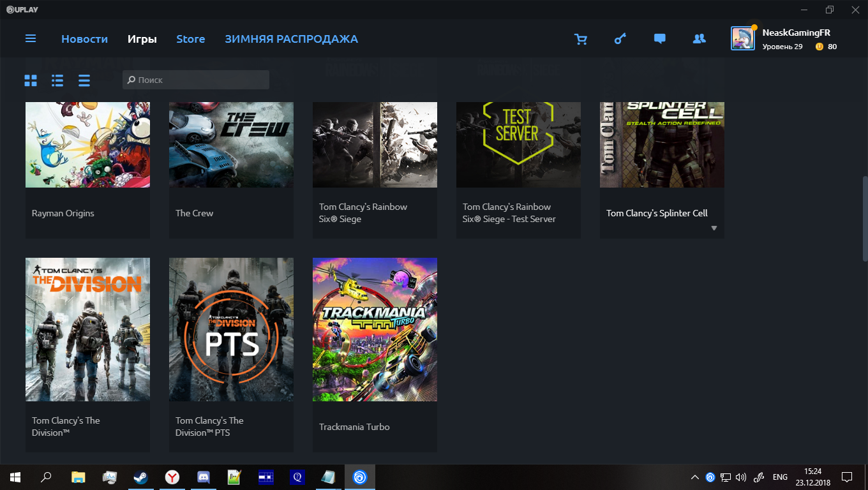Open File Explorer from taskbar
The height and width of the screenshot is (490, 868).
pyautogui.click(x=78, y=477)
